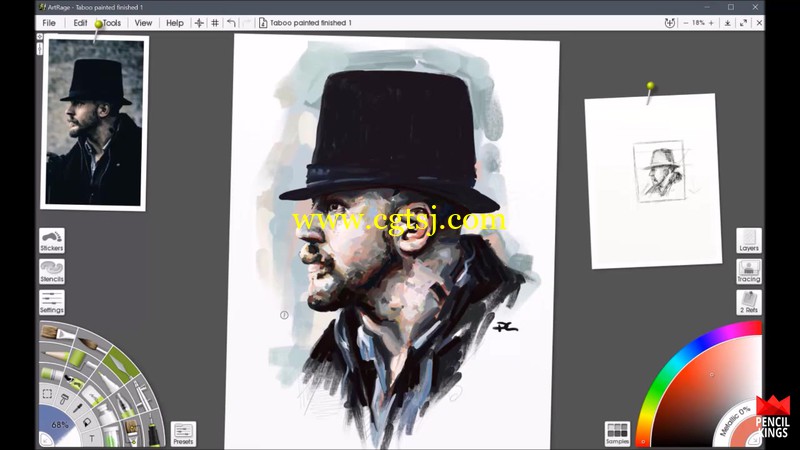Open the tool Presets panel
800x450 pixels.
click(x=183, y=434)
